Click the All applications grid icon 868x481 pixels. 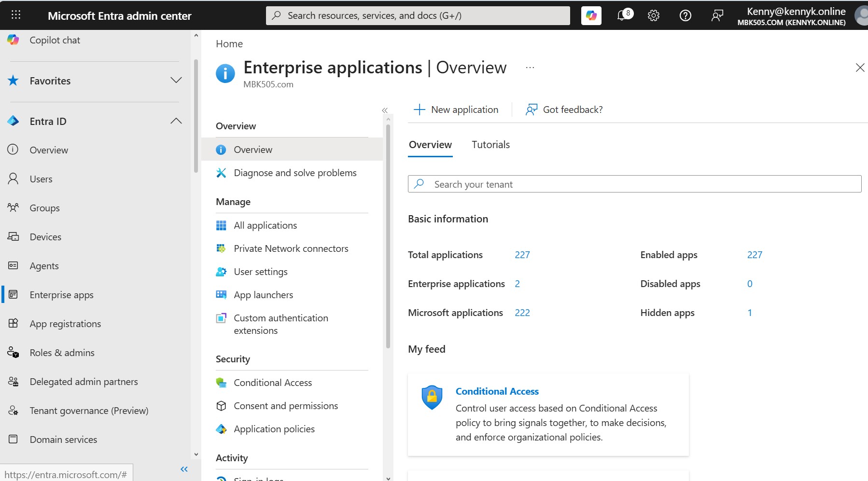221,225
